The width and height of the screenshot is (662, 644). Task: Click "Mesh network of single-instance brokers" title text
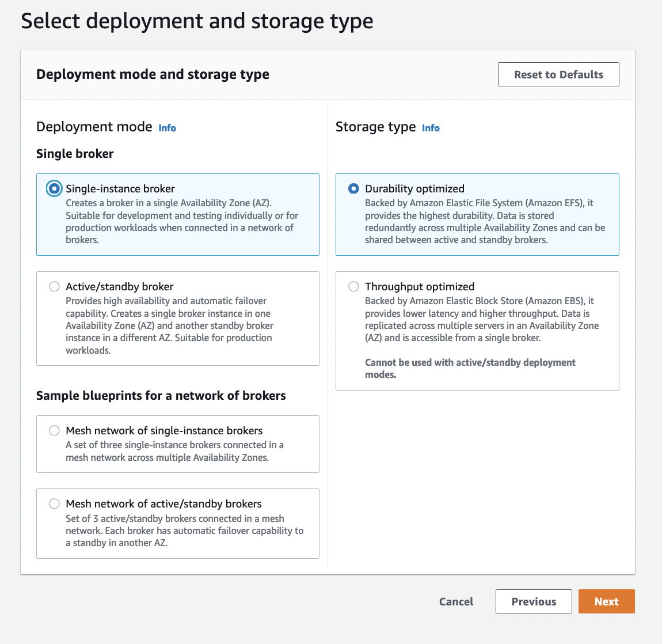[x=164, y=430]
